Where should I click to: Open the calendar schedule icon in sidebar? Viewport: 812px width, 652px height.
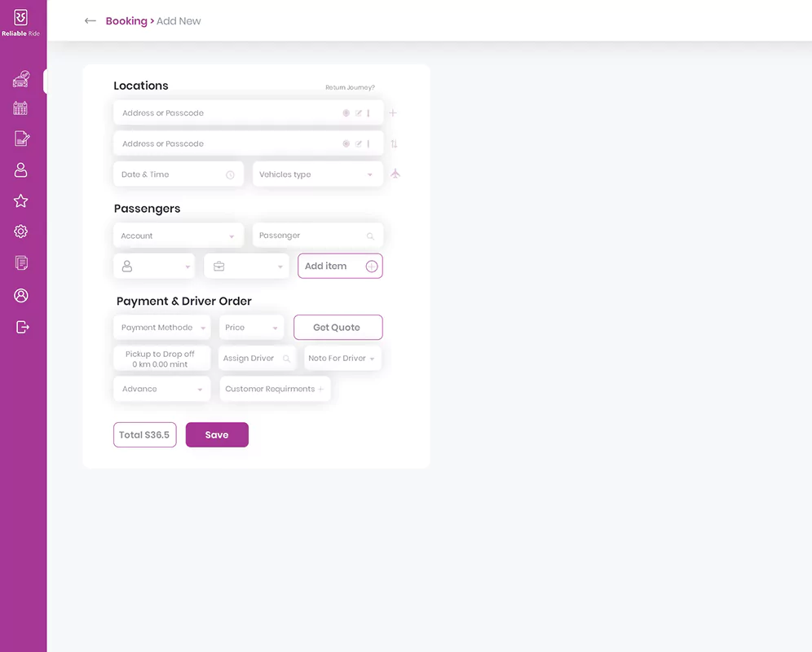pos(21,108)
